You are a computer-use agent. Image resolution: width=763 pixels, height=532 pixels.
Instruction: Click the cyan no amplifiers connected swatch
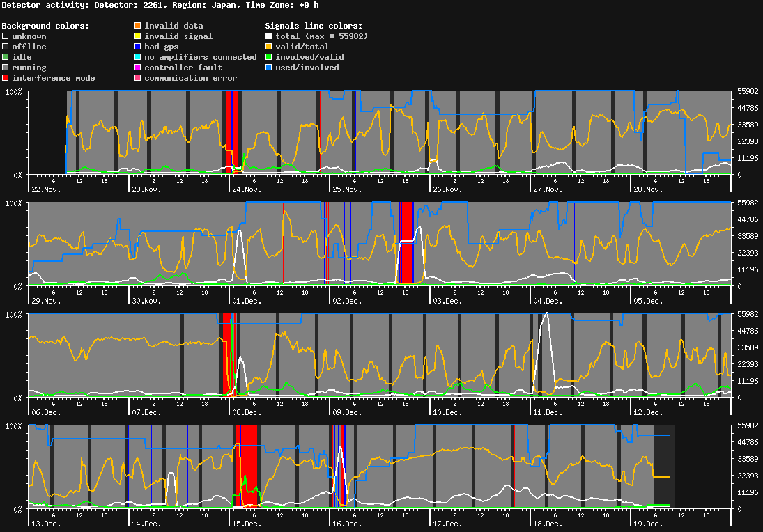[138, 57]
